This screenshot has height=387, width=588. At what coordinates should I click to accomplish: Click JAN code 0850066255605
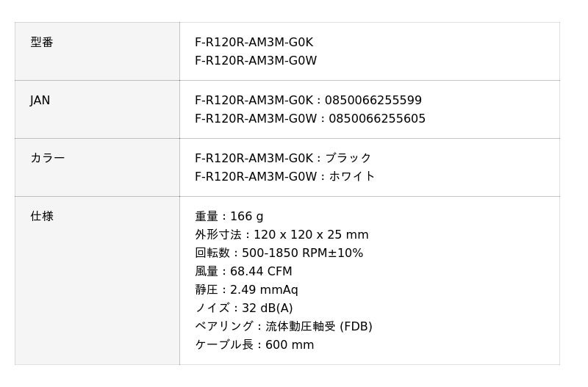point(377,119)
